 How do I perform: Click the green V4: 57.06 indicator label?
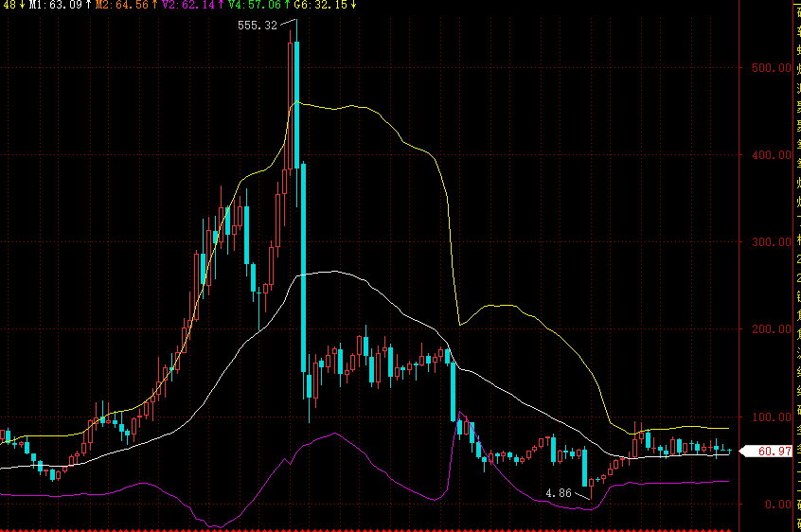pyautogui.click(x=254, y=5)
